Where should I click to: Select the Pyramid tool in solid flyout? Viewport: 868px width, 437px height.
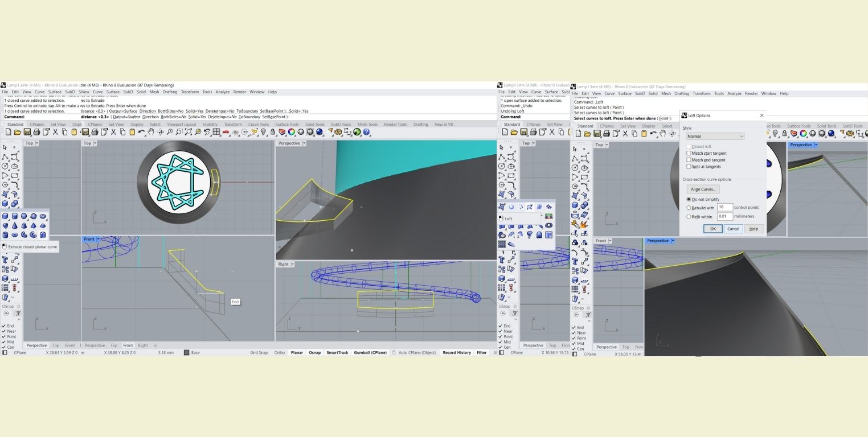click(34, 225)
